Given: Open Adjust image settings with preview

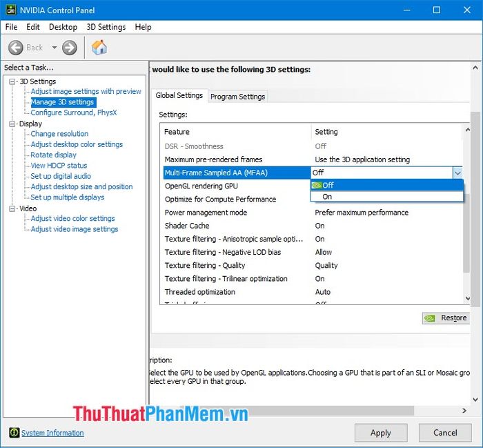Looking at the screenshot, I should click(x=86, y=92).
